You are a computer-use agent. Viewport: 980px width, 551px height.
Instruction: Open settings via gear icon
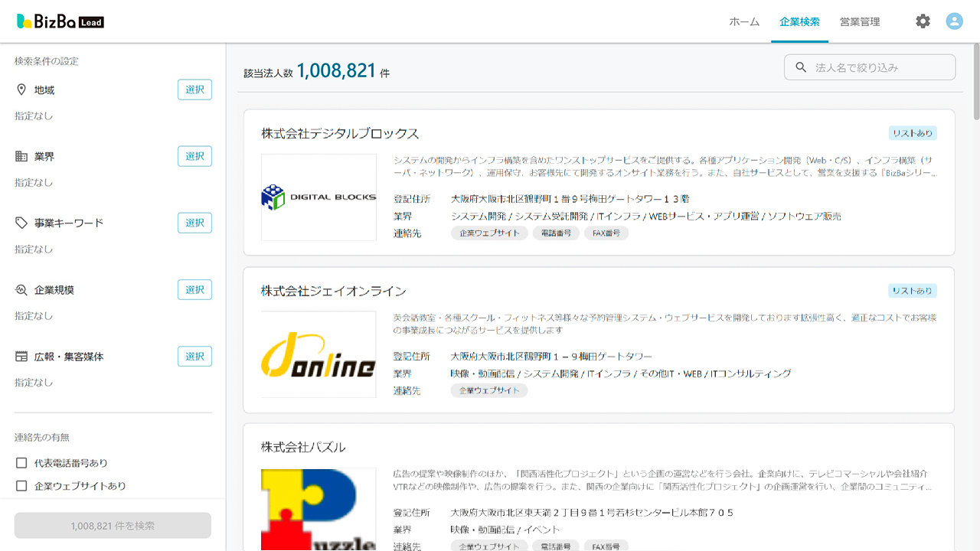pos(923,21)
